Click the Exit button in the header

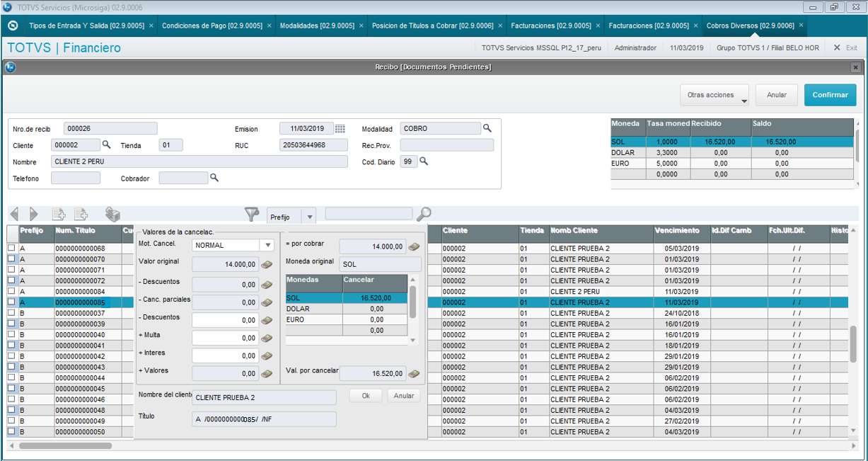(x=845, y=47)
